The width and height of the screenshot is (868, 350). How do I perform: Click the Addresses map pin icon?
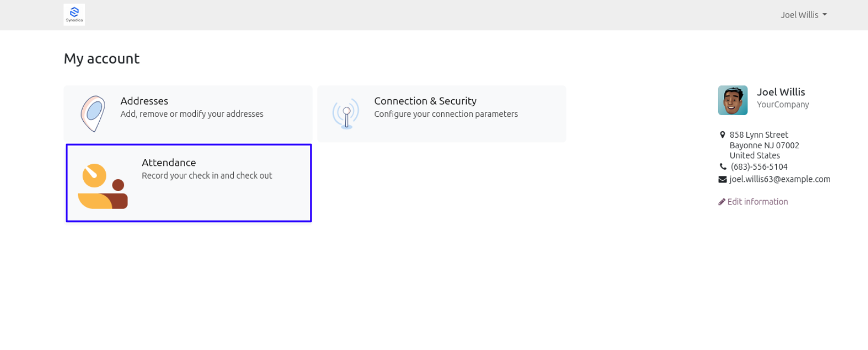click(92, 114)
